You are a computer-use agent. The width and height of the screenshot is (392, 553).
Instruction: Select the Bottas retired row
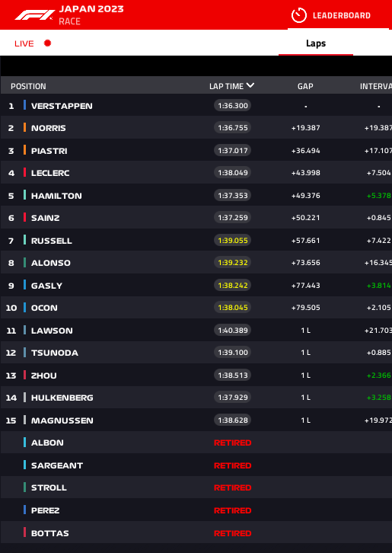tap(196, 532)
